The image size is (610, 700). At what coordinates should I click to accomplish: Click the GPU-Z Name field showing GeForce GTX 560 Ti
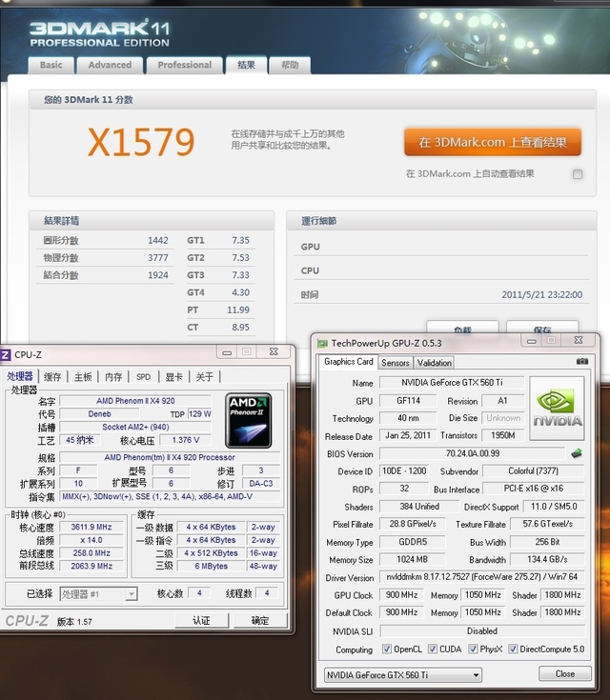(x=452, y=383)
